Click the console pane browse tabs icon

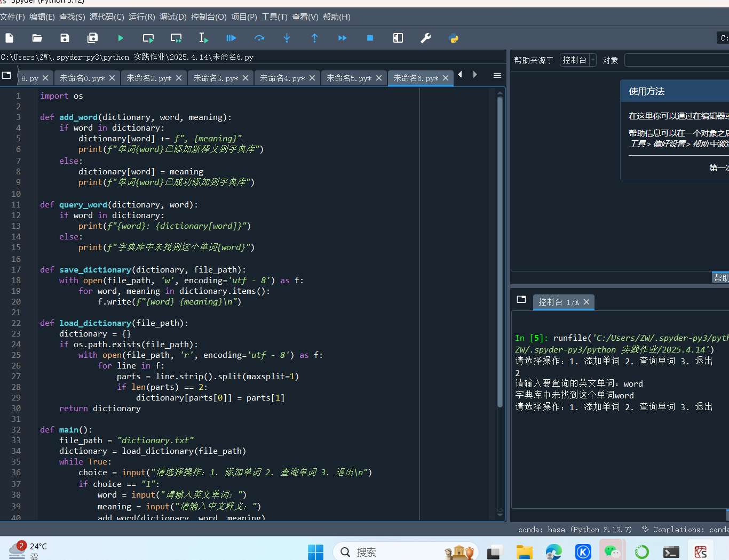tap(521, 299)
